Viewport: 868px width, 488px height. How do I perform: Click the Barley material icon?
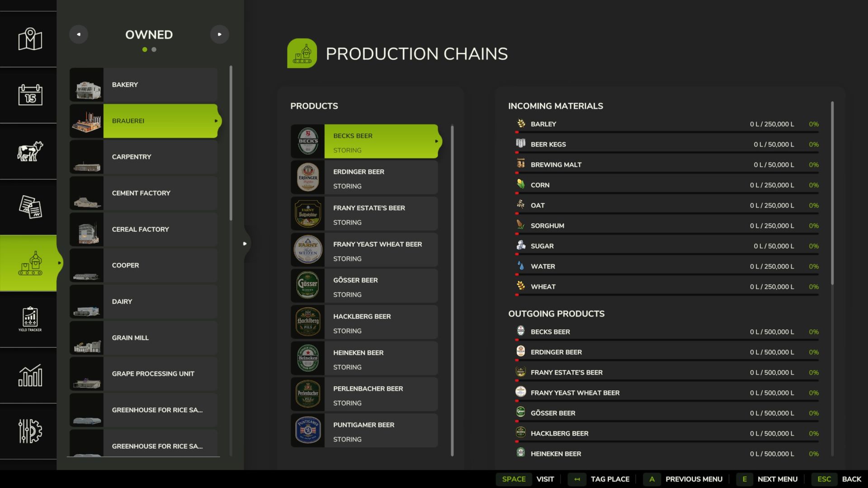521,123
